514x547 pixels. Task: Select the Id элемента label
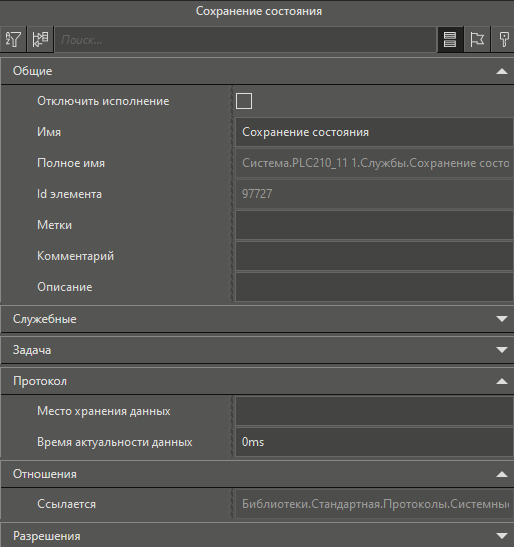69,194
